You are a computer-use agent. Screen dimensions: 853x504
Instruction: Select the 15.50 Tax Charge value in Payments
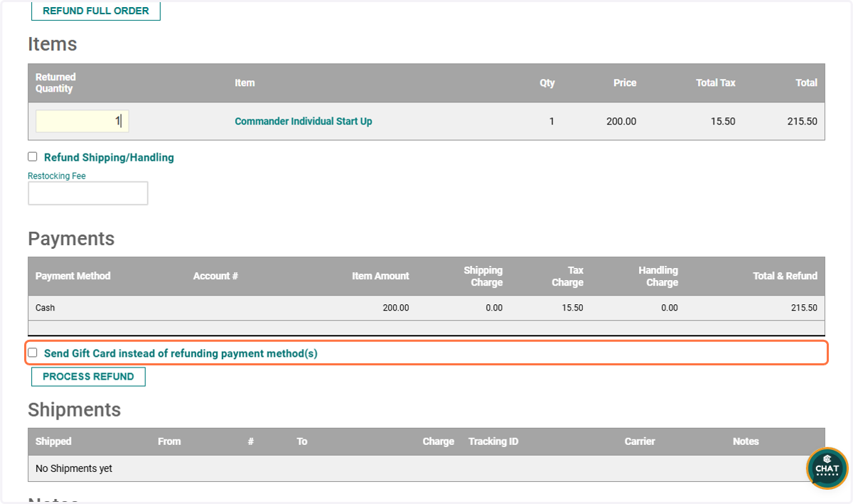click(x=572, y=308)
